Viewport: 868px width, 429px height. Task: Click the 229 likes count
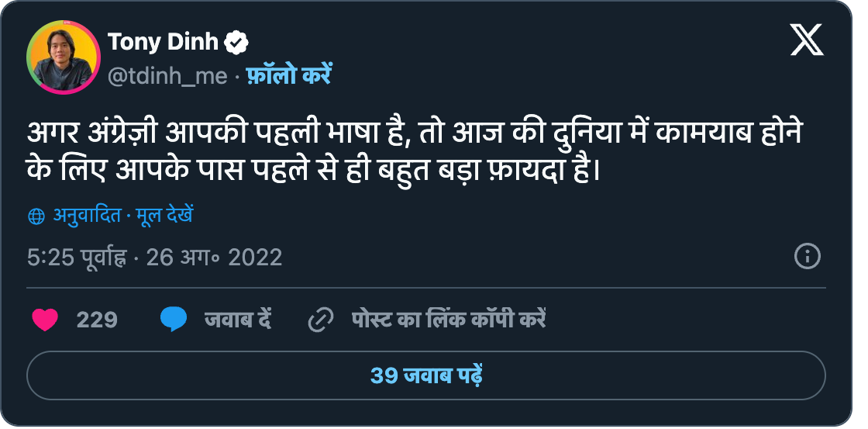(97, 320)
